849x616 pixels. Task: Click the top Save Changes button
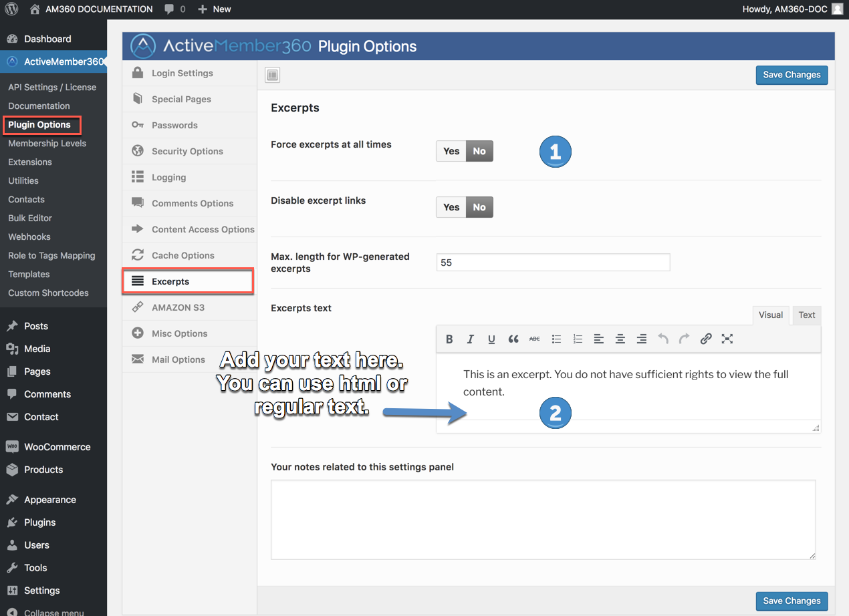click(x=792, y=75)
